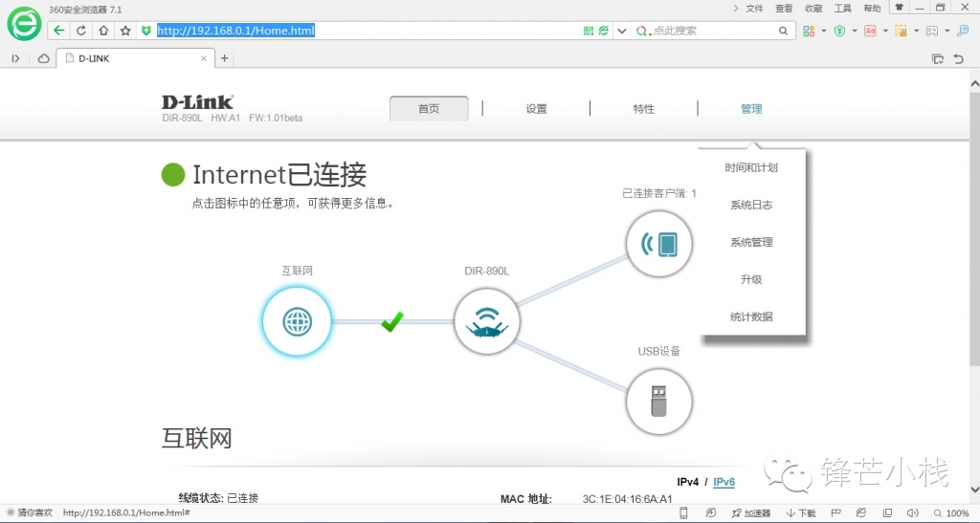
Task: Open the browser 工具 menu
Action: click(842, 8)
